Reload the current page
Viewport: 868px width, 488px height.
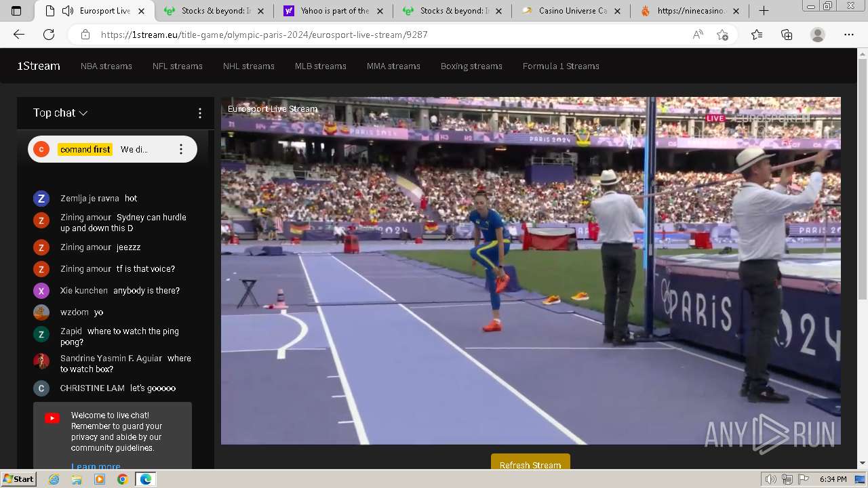coord(49,35)
